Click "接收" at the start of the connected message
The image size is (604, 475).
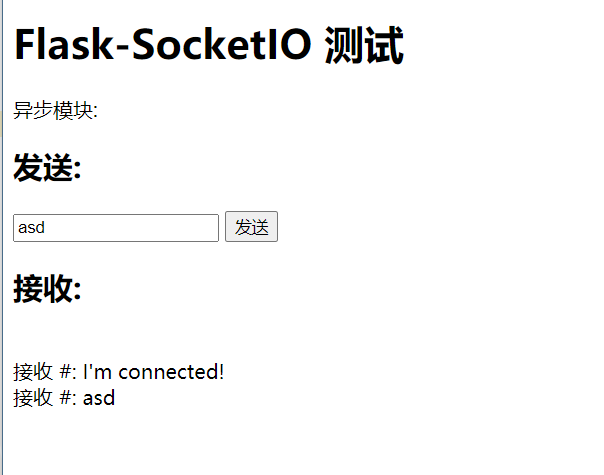pos(33,372)
